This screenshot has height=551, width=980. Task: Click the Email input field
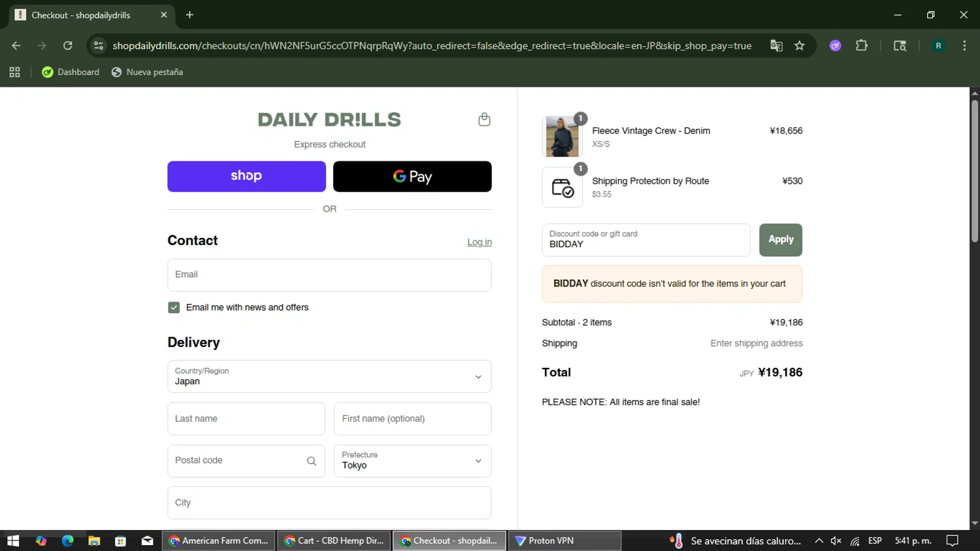[329, 275]
